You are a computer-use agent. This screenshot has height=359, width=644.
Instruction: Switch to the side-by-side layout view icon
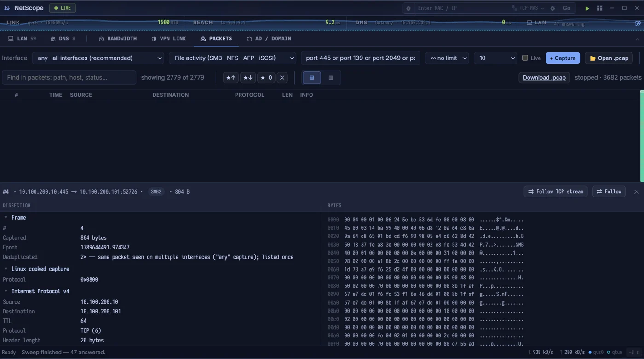tap(331, 78)
